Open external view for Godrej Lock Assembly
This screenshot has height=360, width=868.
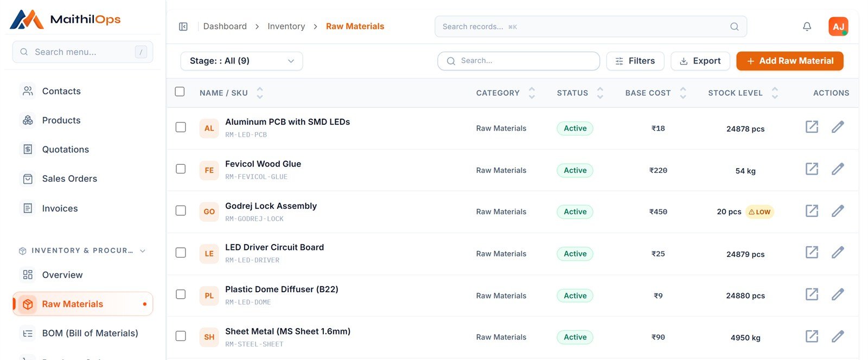(812, 210)
